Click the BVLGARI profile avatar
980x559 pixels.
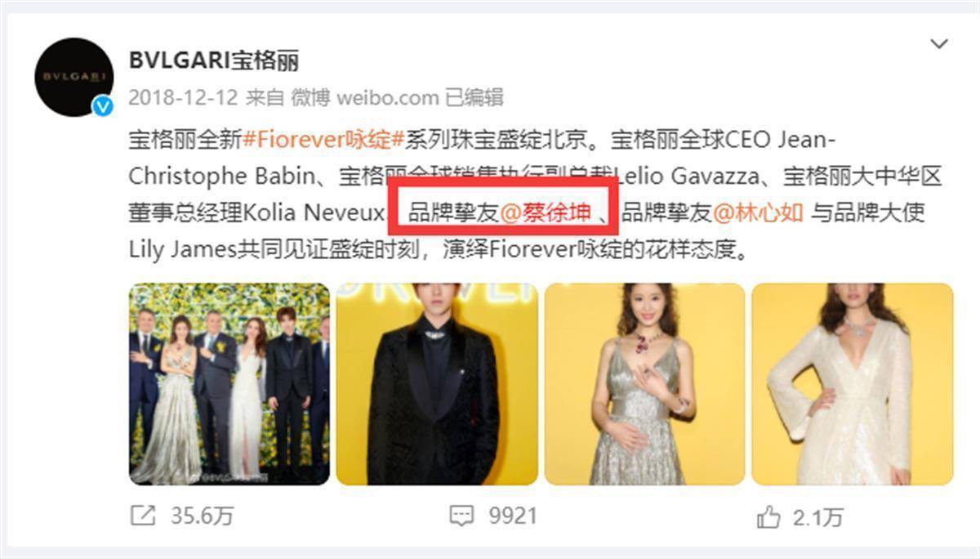click(x=73, y=77)
